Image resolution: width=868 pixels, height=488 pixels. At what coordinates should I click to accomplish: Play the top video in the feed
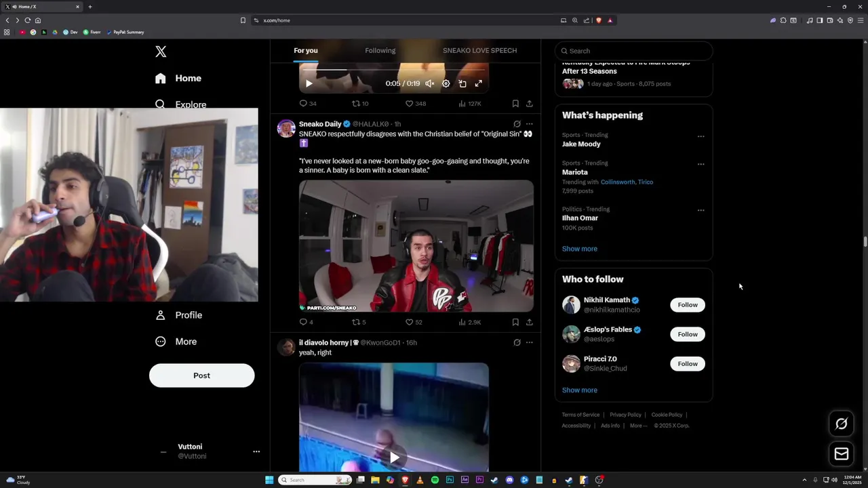click(309, 83)
